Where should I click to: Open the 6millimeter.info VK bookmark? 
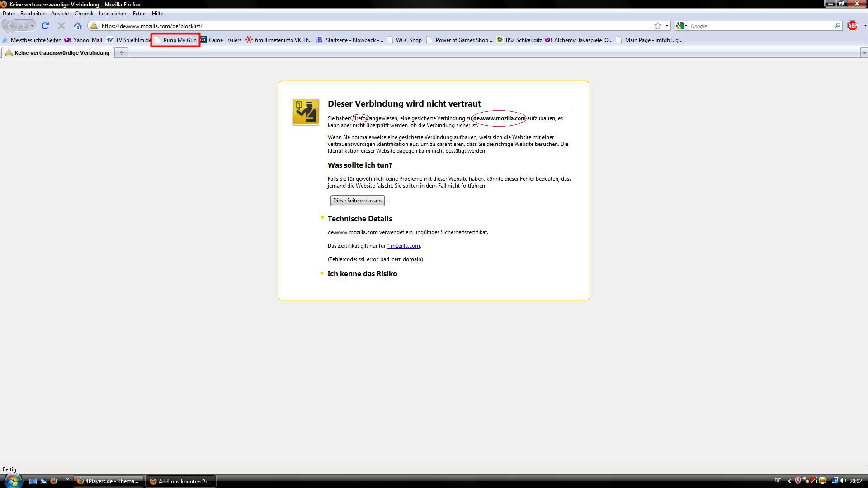click(x=279, y=40)
